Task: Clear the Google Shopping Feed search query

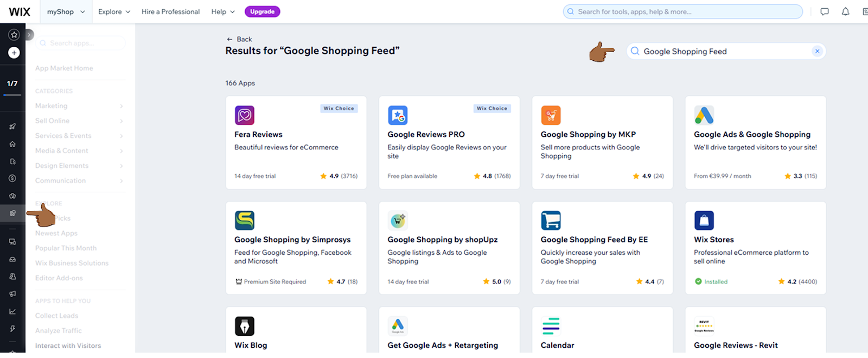Action: 817,51
